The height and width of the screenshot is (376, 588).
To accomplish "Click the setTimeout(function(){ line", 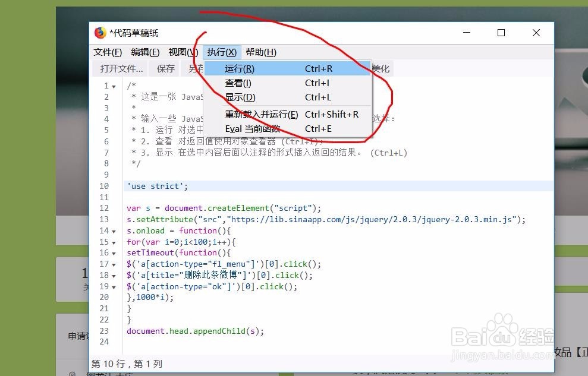I will pos(179,252).
